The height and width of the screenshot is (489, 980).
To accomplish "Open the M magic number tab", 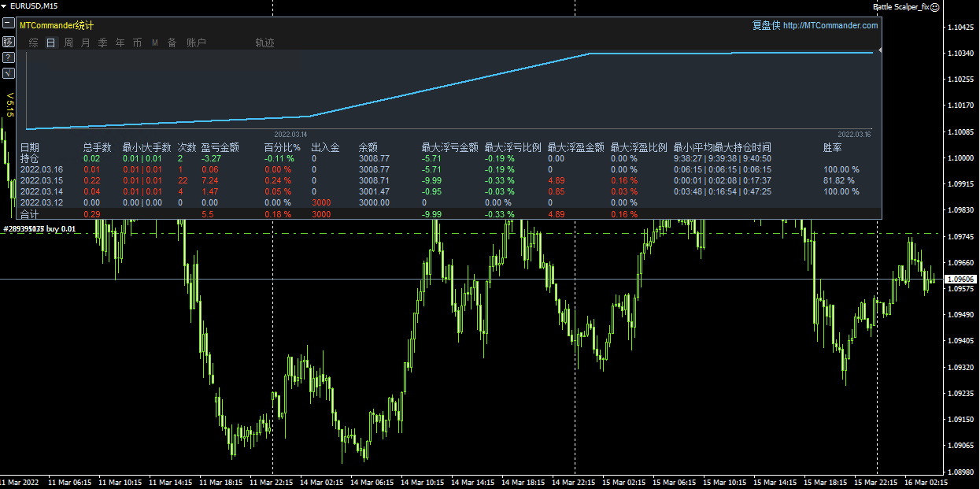I will point(155,43).
